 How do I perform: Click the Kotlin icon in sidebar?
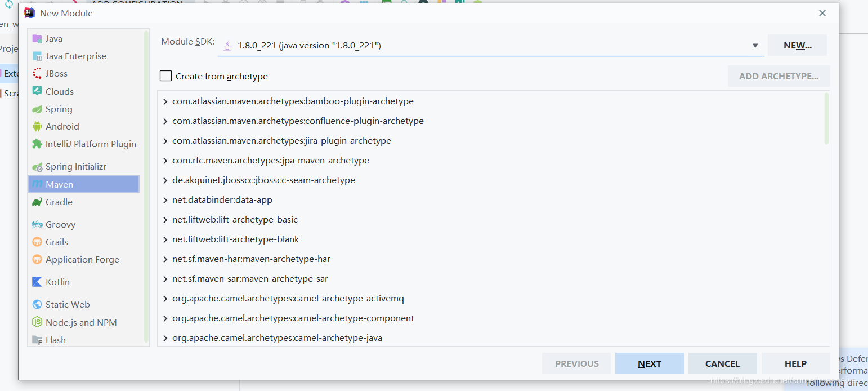click(x=37, y=282)
